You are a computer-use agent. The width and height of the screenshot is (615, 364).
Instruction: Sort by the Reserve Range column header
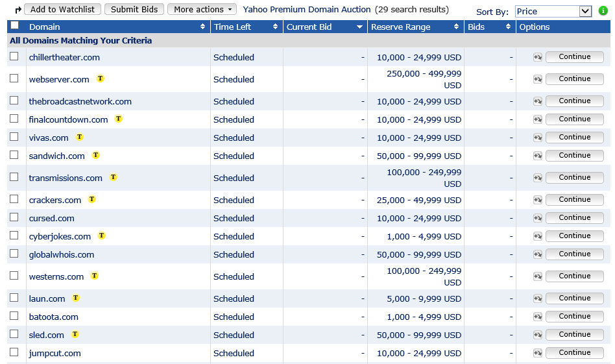415,27
